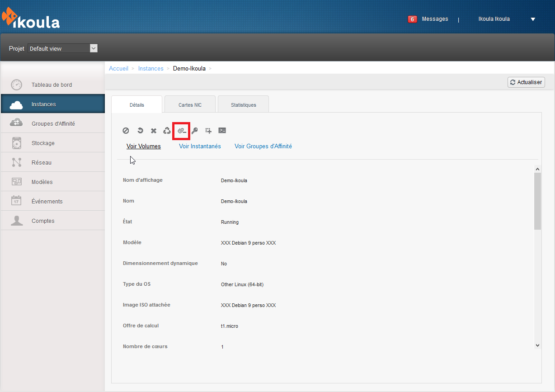Click the Reinstall (recycle) icon

point(167,131)
